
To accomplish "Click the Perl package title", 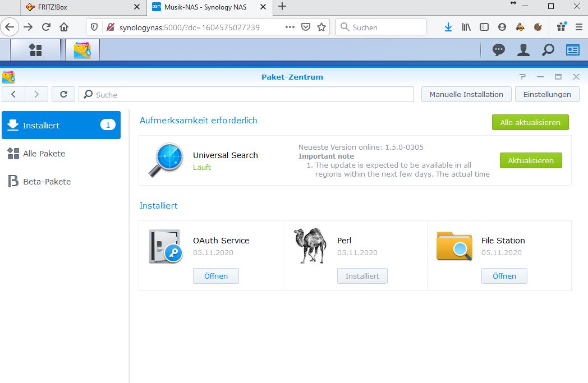I will (344, 241).
